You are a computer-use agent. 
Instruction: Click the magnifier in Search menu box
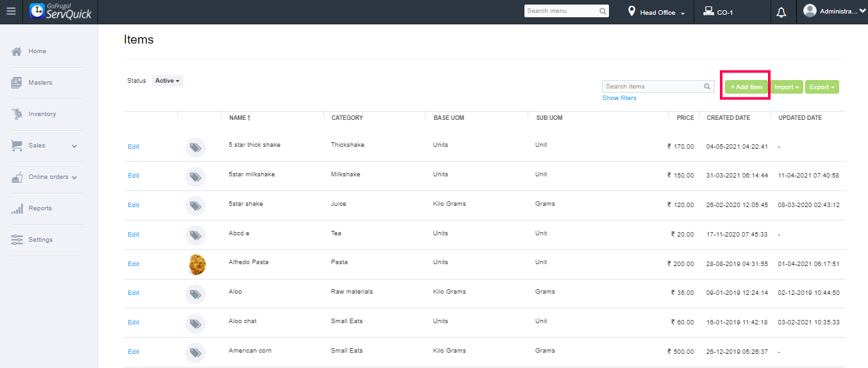click(x=603, y=11)
